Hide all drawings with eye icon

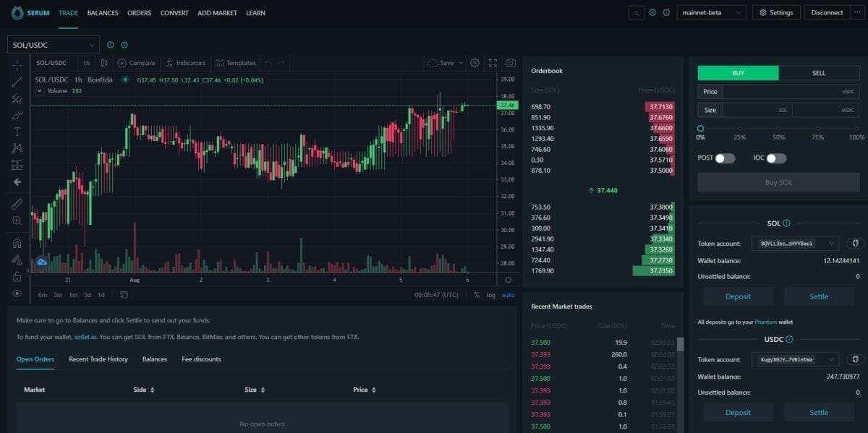pos(17,293)
